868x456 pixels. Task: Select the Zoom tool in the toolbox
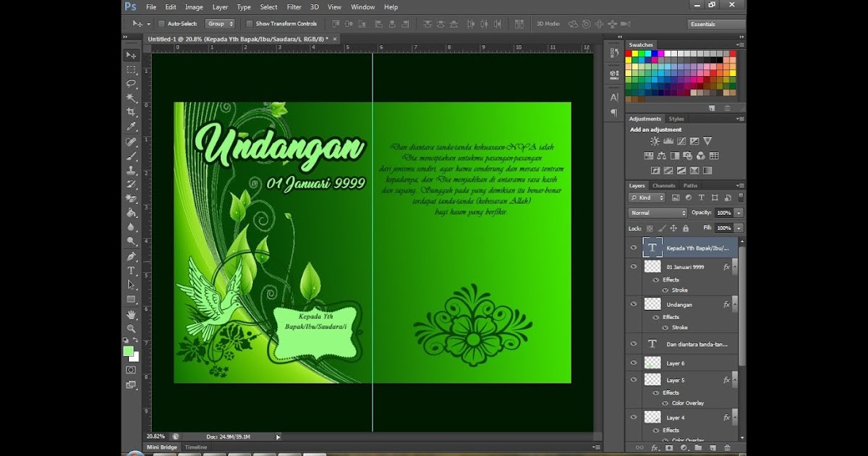point(131,329)
